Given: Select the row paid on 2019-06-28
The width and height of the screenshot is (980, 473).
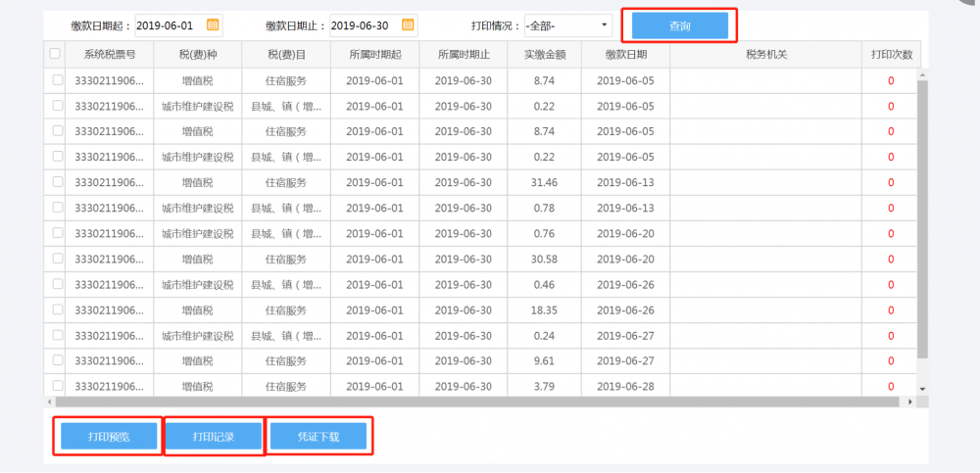Looking at the screenshot, I should (58, 386).
